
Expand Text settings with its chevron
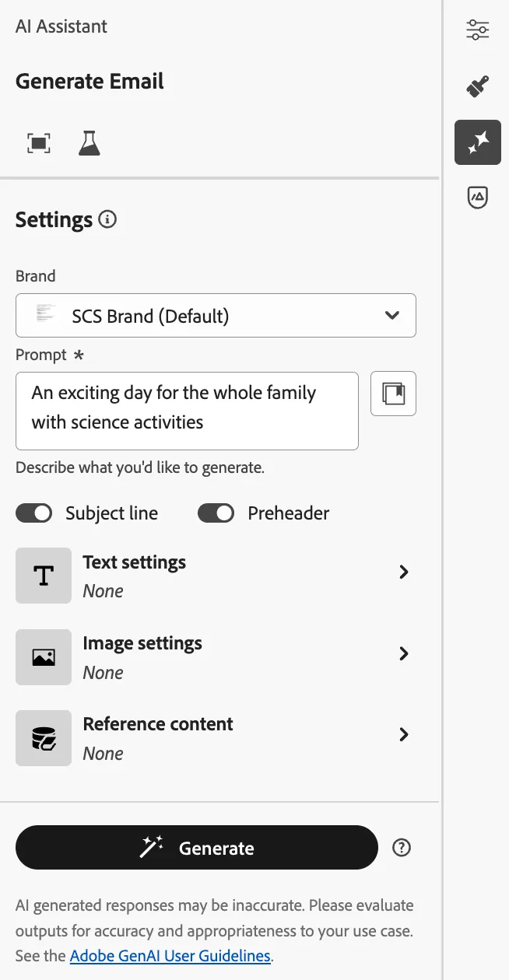[404, 572]
